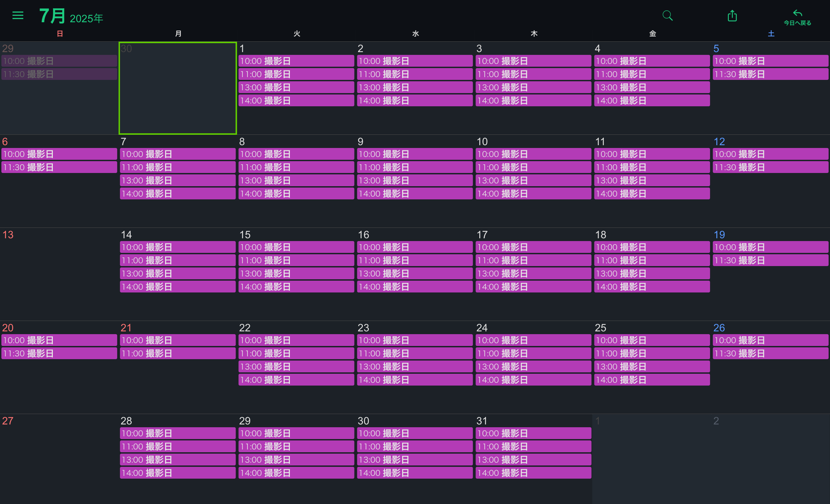Click the 水 Wednesday column header
830x504 pixels.
point(415,34)
